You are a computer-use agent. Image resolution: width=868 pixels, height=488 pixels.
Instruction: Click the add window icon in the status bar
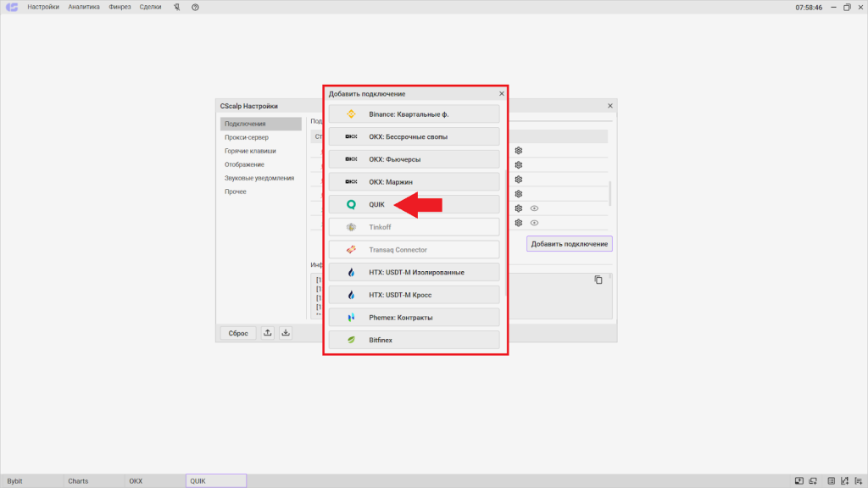[x=813, y=481]
